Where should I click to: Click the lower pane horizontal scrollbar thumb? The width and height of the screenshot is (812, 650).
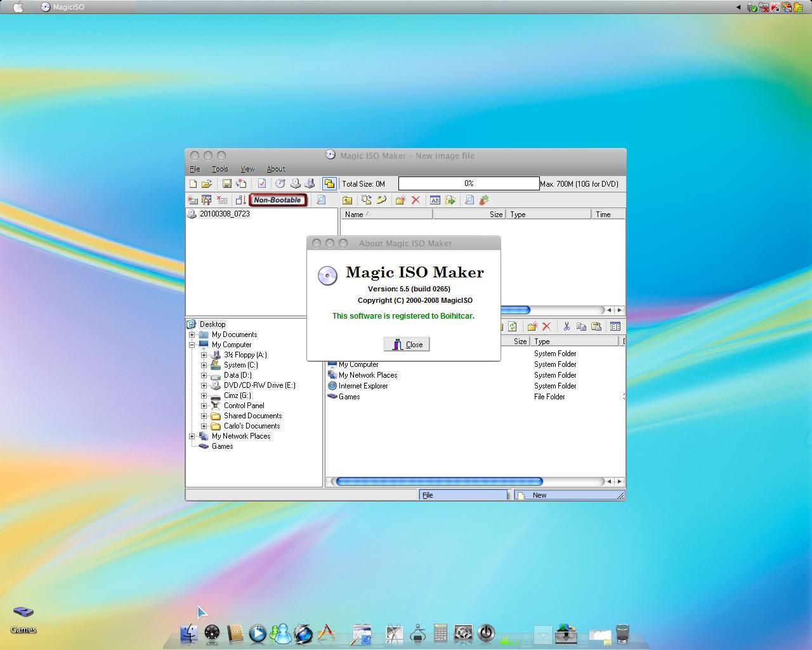[439, 481]
